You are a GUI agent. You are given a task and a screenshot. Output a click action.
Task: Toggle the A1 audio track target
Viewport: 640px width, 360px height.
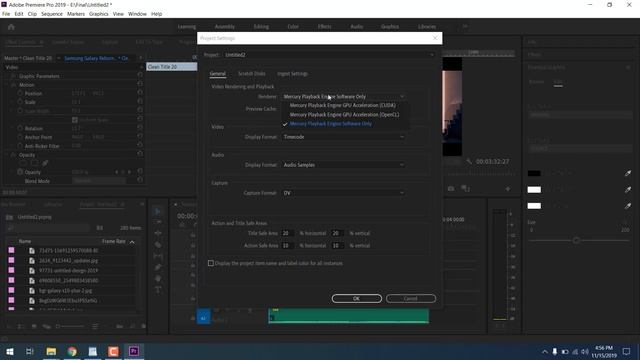203,318
